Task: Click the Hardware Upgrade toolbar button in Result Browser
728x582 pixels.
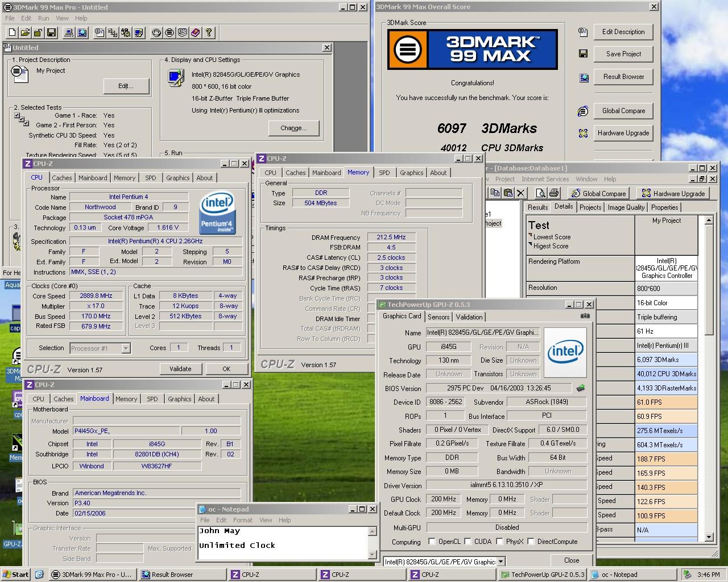Action: point(673,193)
